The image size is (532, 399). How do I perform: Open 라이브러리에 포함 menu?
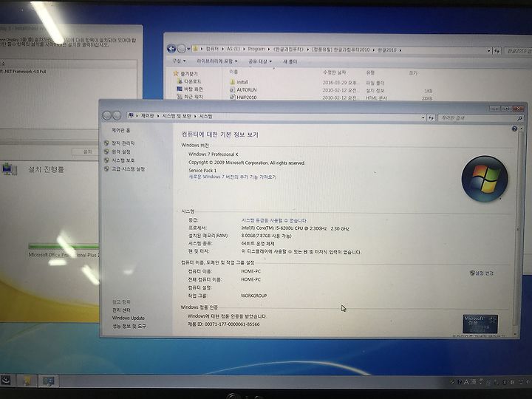(x=216, y=61)
